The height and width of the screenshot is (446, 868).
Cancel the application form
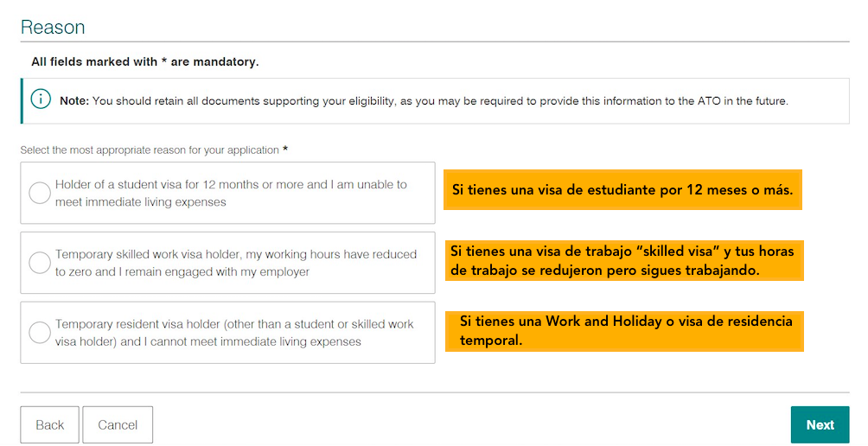pos(118,424)
